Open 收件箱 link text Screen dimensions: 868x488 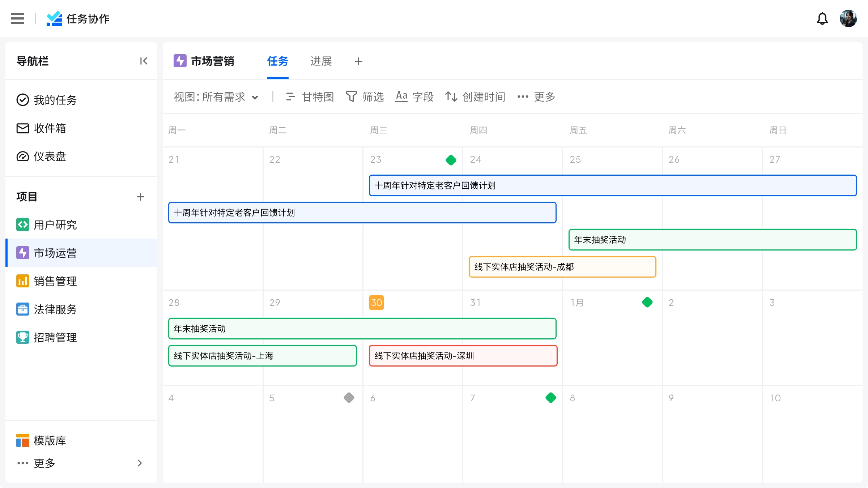[x=50, y=128]
